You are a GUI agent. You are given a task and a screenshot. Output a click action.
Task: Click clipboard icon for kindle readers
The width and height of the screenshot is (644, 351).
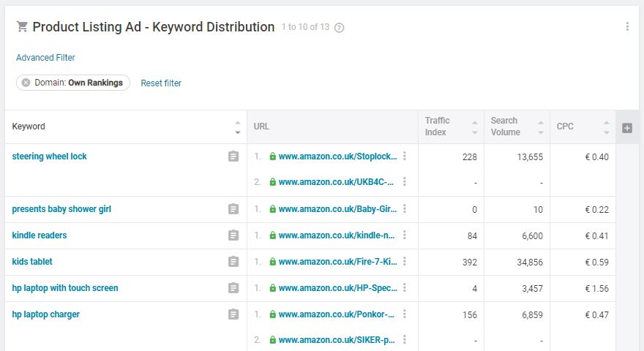coord(233,235)
